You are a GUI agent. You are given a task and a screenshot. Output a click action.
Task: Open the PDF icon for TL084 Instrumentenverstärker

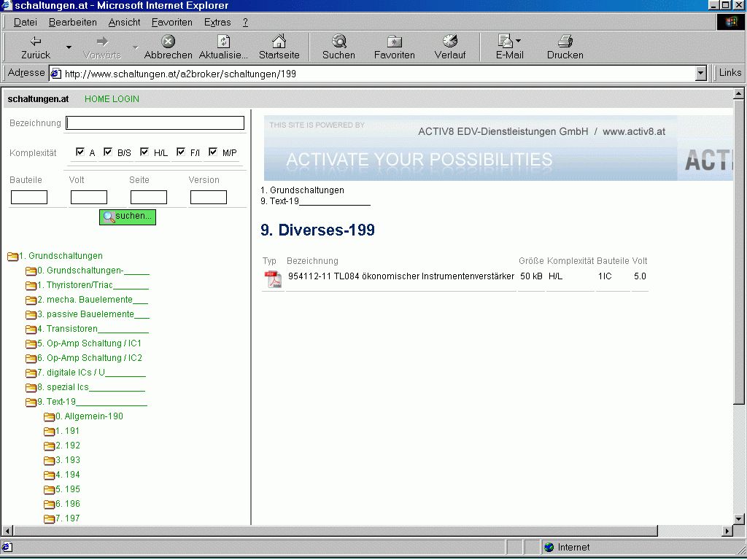(273, 279)
